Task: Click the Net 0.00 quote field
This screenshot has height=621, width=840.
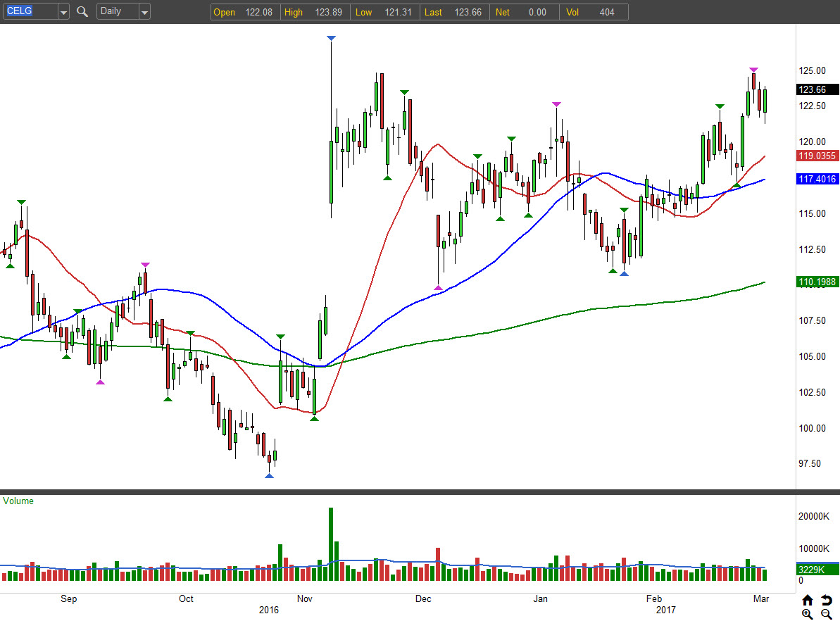Action: pos(524,12)
